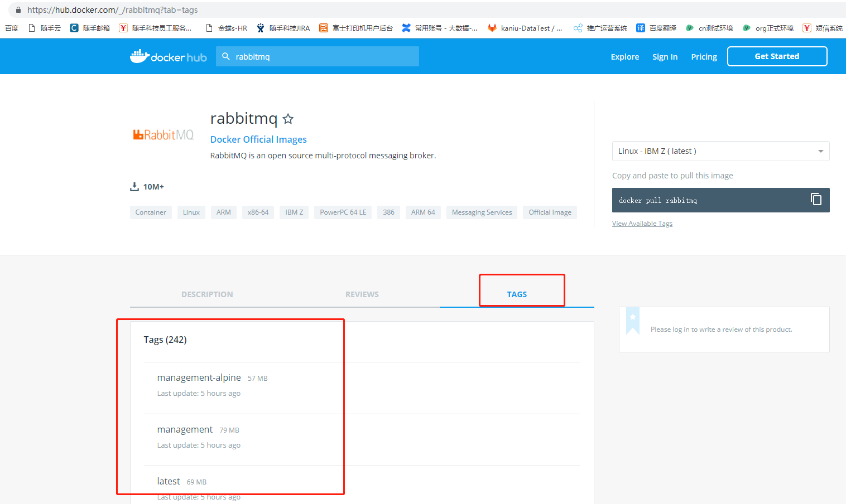This screenshot has width=846, height=504.
Task: Open the 百度 bookmark
Action: (x=12, y=28)
